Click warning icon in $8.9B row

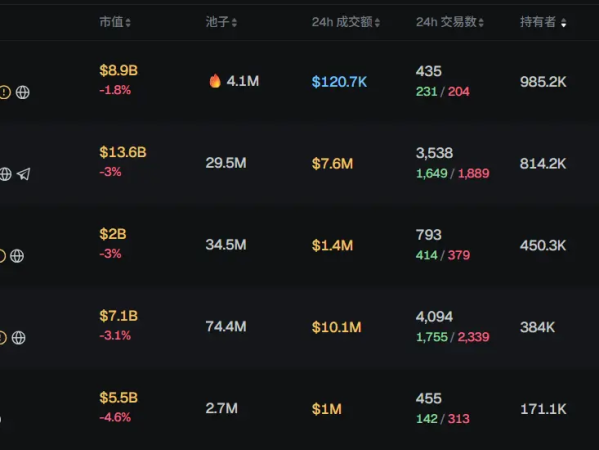(x=5, y=92)
